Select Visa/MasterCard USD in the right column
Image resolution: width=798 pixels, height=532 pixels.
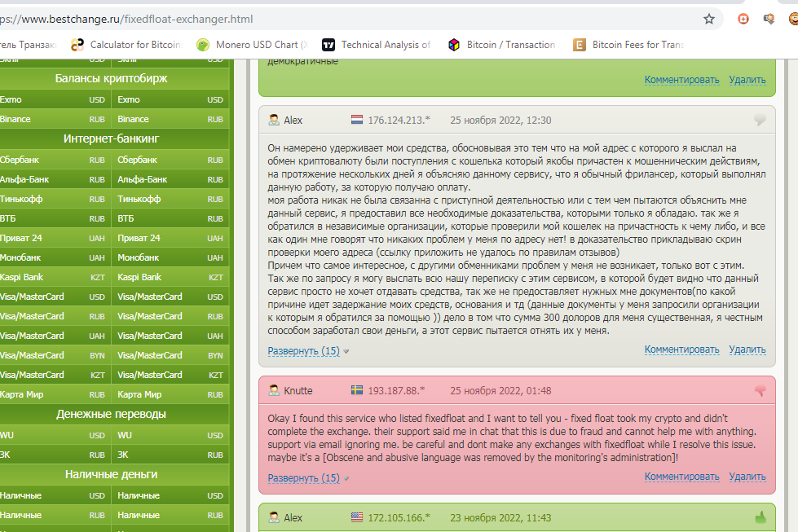pos(170,297)
